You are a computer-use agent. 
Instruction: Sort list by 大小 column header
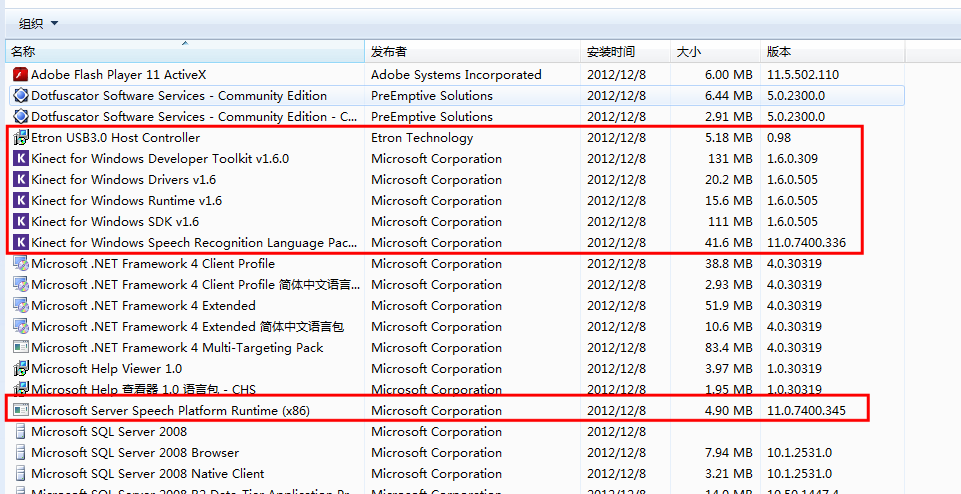click(715, 51)
